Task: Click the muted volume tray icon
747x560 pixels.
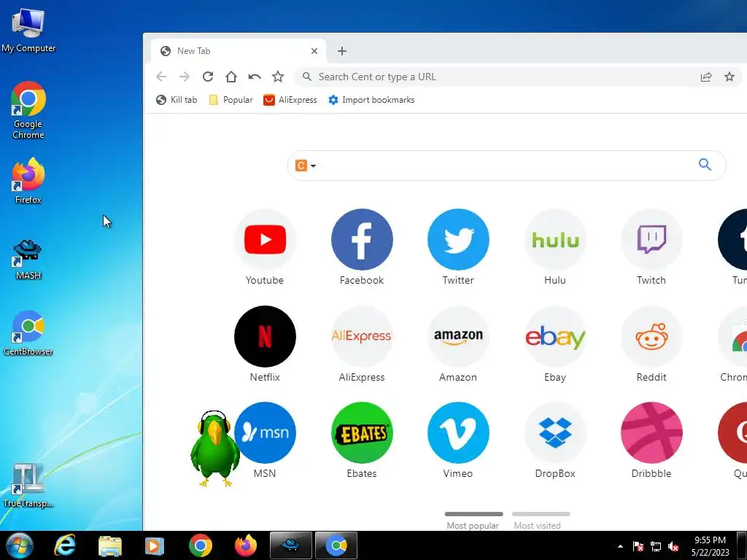Action: [673, 546]
